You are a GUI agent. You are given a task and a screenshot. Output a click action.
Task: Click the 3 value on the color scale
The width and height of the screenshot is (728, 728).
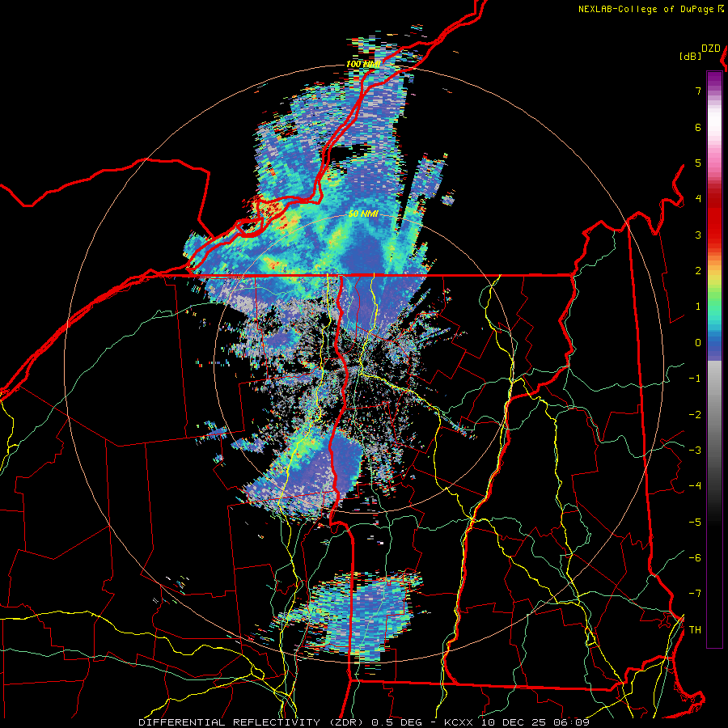pos(698,235)
